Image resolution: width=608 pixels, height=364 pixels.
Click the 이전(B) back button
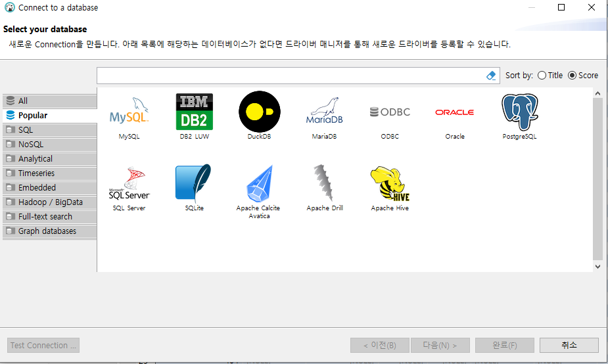click(x=380, y=345)
